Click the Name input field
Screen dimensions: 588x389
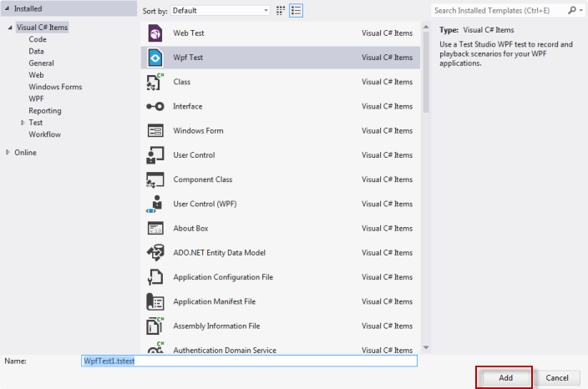(249, 361)
